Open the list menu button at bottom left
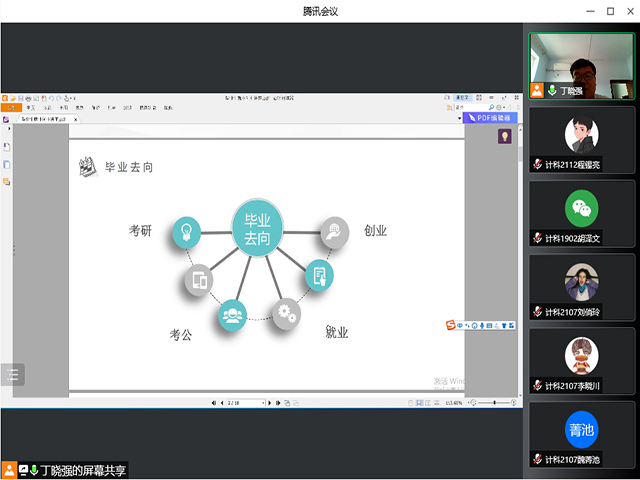 [13, 374]
